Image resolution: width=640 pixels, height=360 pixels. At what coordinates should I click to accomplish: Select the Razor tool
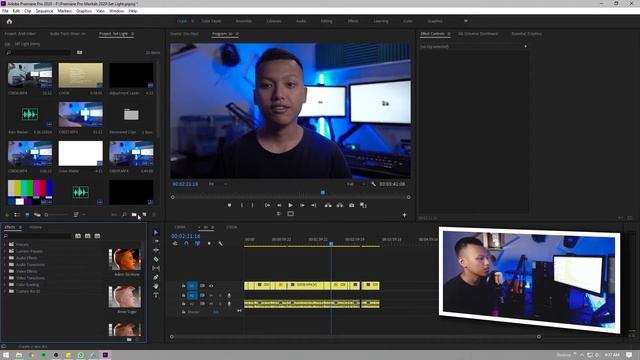156,259
